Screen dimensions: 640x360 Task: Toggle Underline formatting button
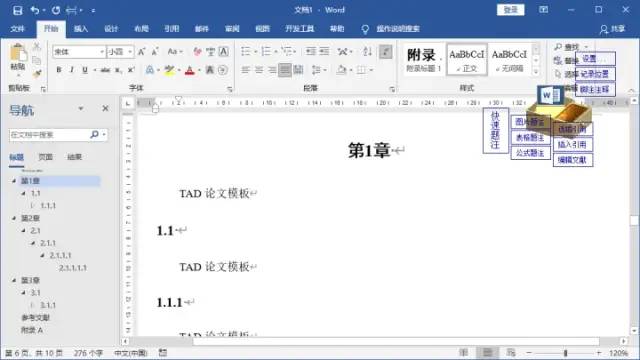pyautogui.click(x=85, y=70)
